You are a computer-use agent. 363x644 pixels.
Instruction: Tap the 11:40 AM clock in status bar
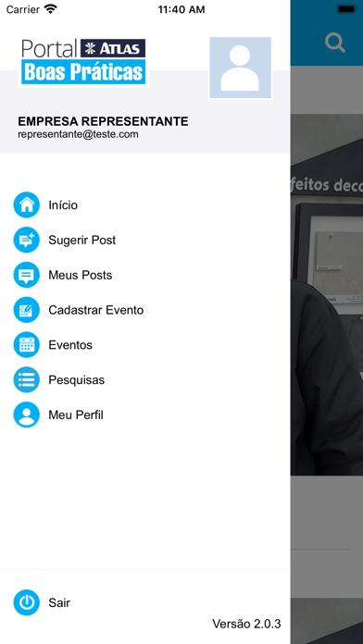[181, 9]
